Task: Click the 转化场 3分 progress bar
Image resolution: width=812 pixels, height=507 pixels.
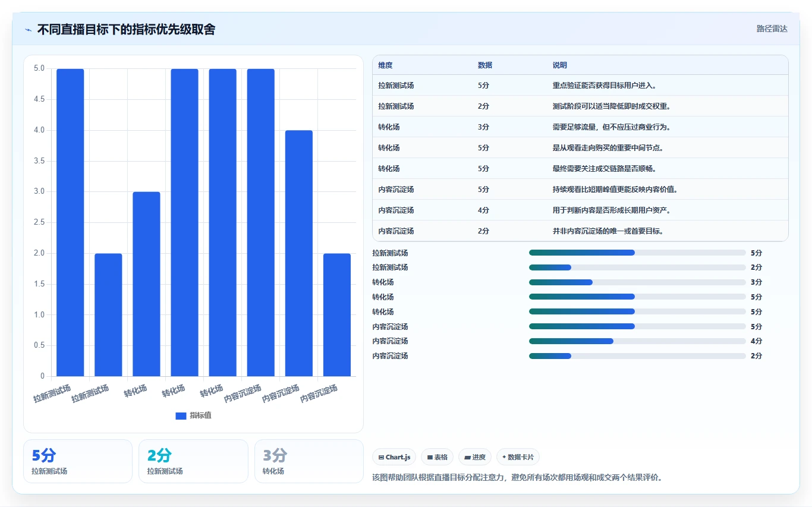Action: (637, 282)
